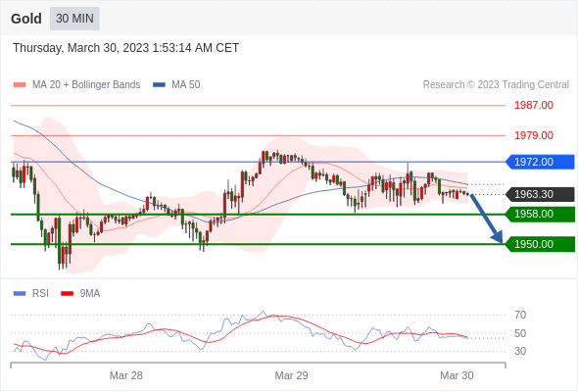578x392 pixels.
Task: Select the 1958.00 support price tag
Action: click(x=539, y=215)
